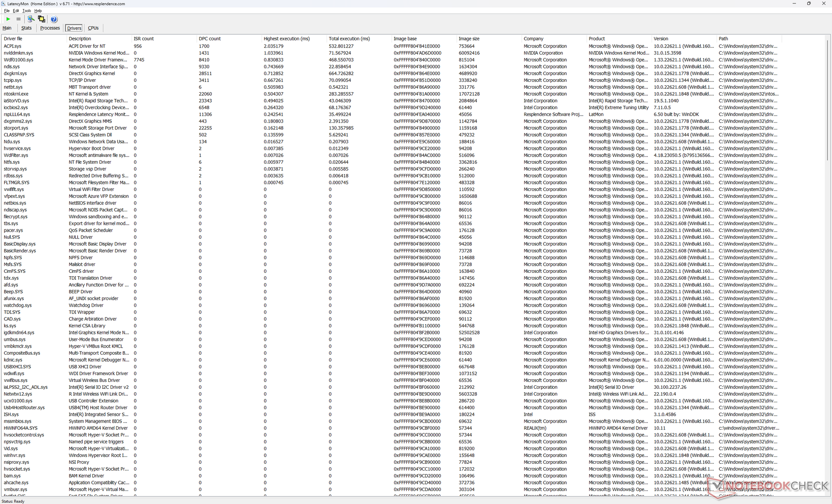Viewport: 832px width, 504px height.
Task: Open the File menu
Action: 6,11
